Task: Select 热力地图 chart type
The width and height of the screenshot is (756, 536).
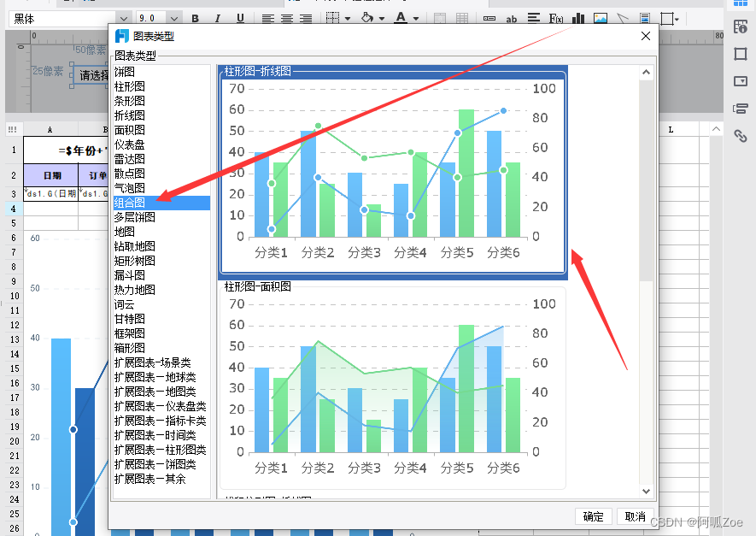Action: point(161,290)
